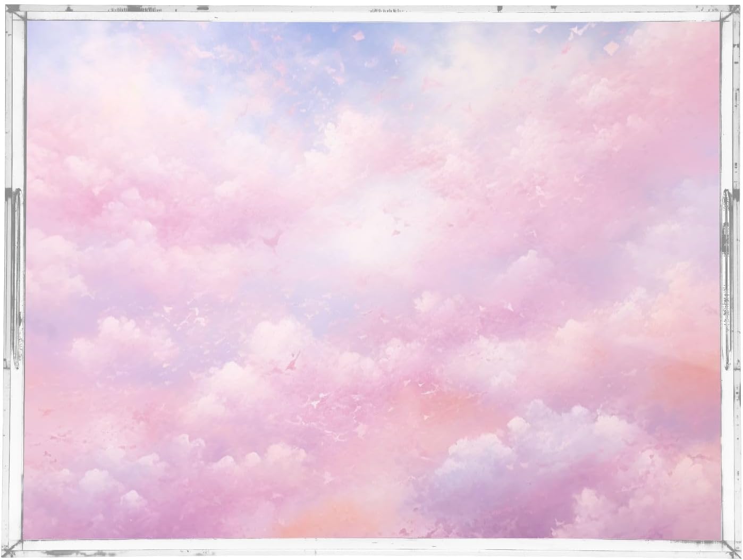The height and width of the screenshot is (560, 743).
Task: Select the bottom-left corner of the frame
Action: (x=16, y=547)
